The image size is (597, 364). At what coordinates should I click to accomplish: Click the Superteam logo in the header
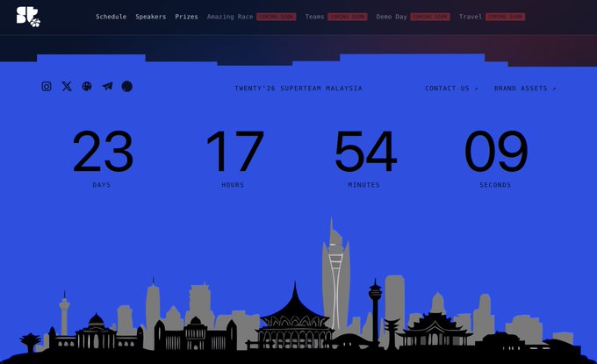[x=29, y=17]
